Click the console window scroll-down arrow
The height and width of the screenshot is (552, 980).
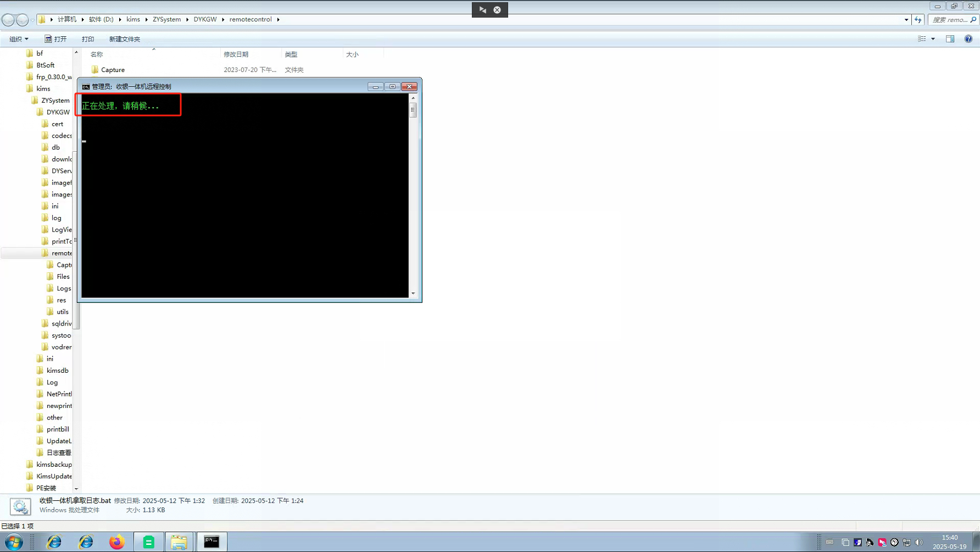[x=413, y=294]
